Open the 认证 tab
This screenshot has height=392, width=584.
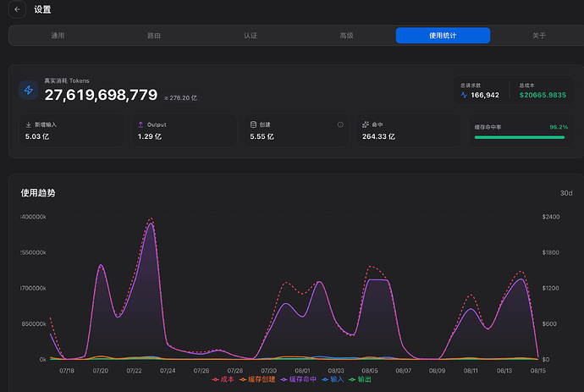(x=251, y=36)
